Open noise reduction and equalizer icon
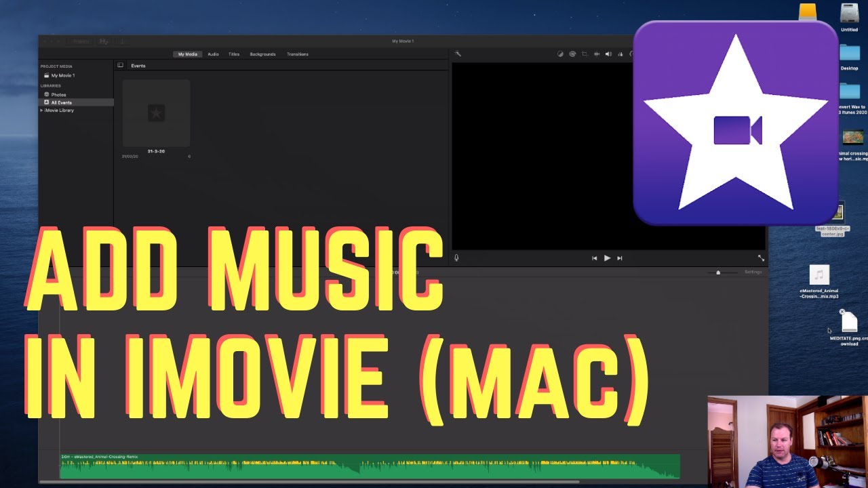Image resolution: width=868 pixels, height=488 pixels. click(620, 54)
